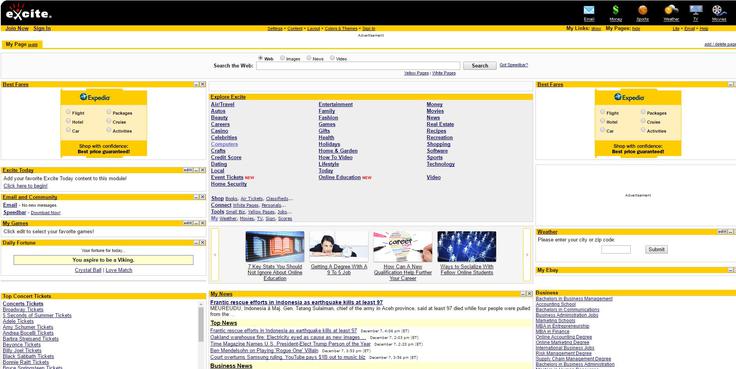
Task: Open the Crystal Ball link
Action: point(88,270)
